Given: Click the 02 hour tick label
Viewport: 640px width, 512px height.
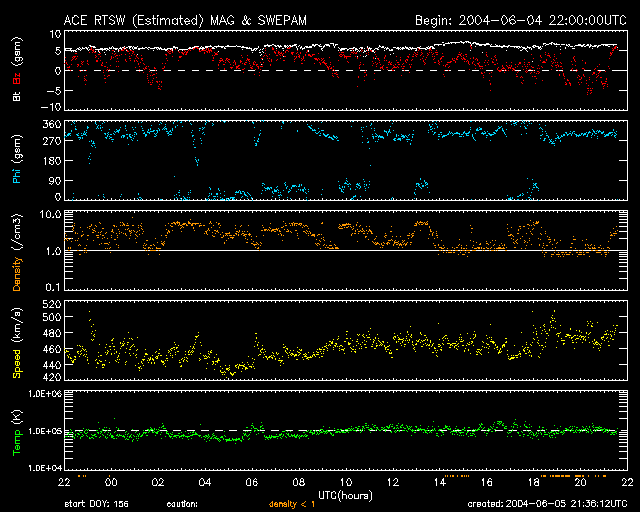Looking at the screenshot, I should (x=158, y=483).
